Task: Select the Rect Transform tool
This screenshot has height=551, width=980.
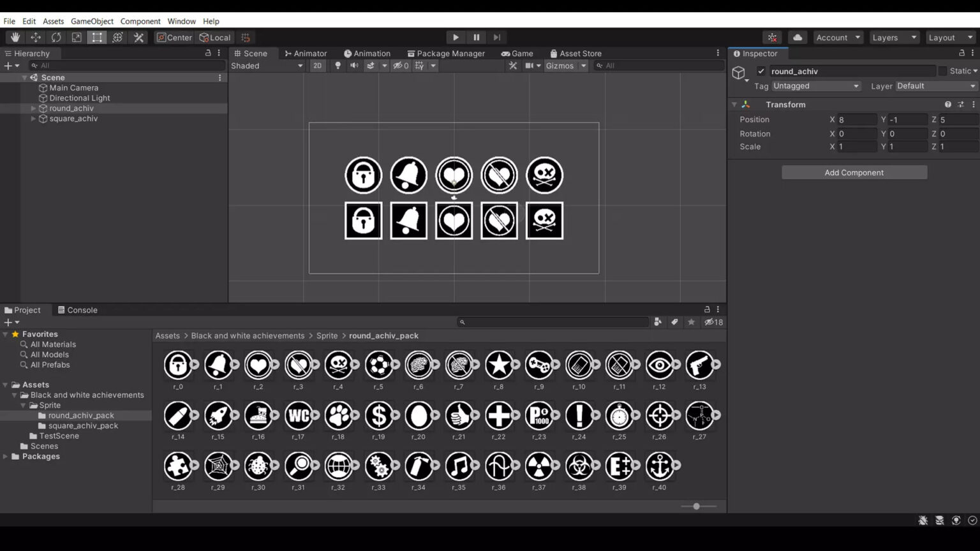Action: pyautogui.click(x=96, y=37)
